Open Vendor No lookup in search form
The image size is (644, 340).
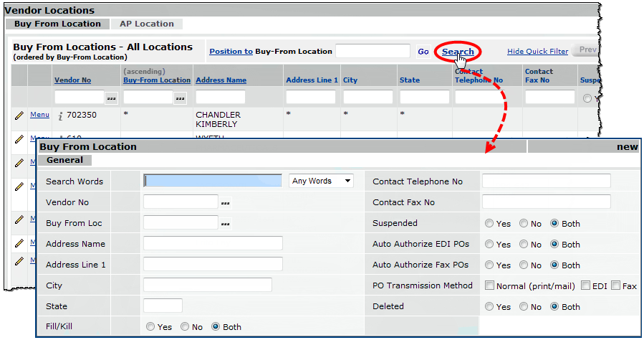[x=226, y=203]
